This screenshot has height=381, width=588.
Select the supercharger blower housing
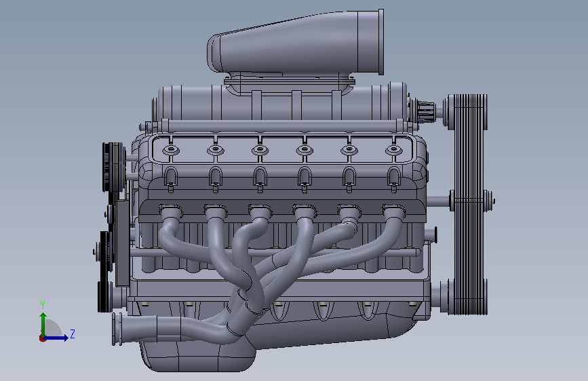[281, 101]
